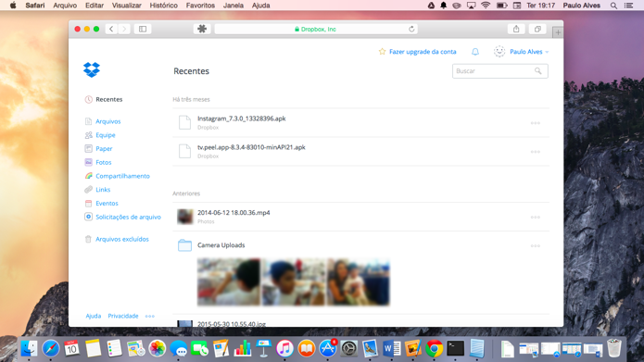Open tv.peel.app-8.3.4-83010-minAPI21.apk file
The height and width of the screenshot is (362, 644).
point(251,147)
